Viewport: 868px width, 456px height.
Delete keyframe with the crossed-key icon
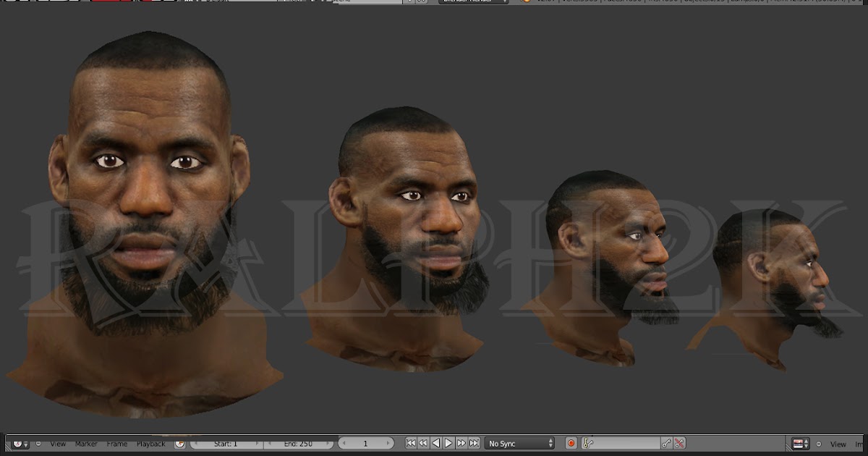(678, 444)
